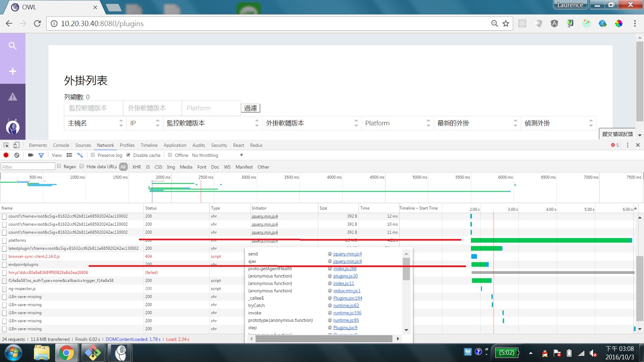Switch to Sources tab
644x362 pixels.
83,145
